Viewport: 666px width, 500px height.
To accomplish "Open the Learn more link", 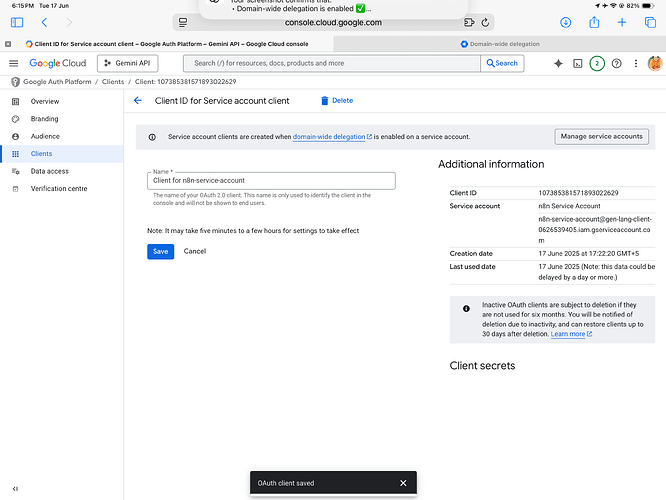I will coord(571,334).
